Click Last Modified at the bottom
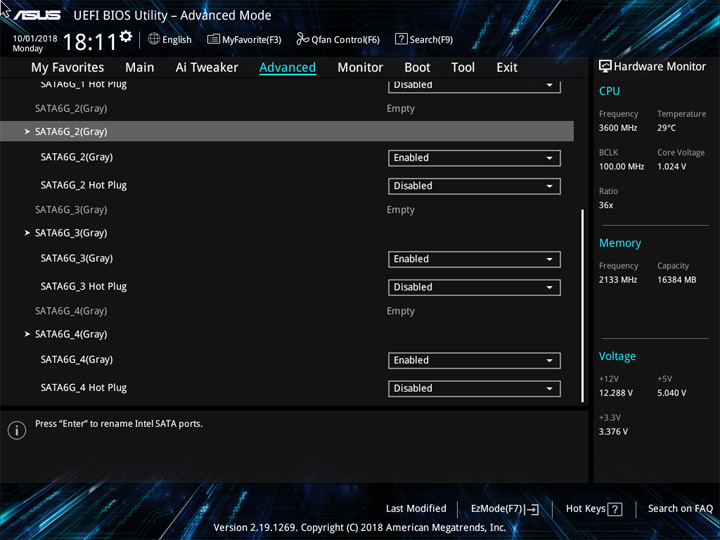 [416, 509]
